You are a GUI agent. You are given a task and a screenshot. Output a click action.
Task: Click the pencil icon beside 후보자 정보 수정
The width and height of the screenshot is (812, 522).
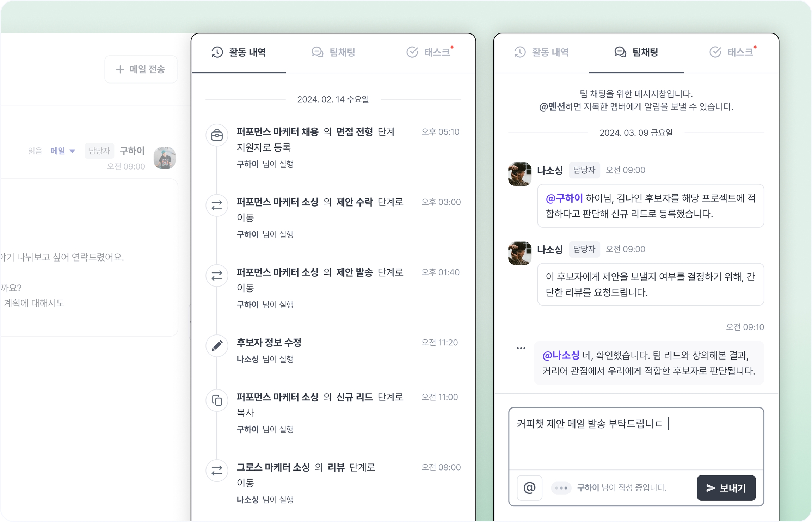coord(217,345)
